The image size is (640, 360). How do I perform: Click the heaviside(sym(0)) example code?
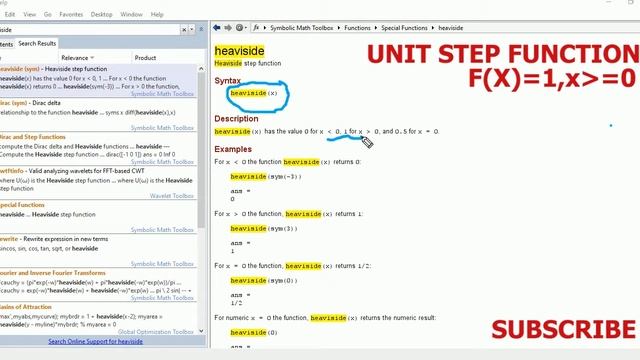point(264,281)
